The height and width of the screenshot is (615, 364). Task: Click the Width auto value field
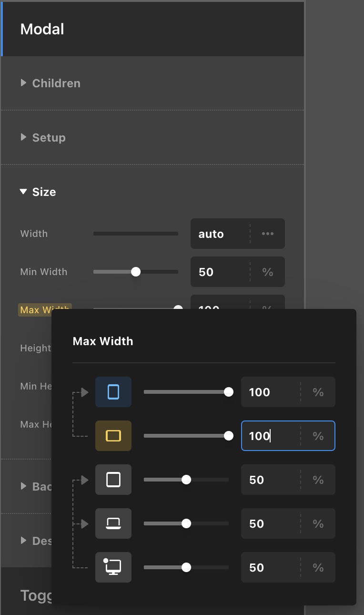219,234
